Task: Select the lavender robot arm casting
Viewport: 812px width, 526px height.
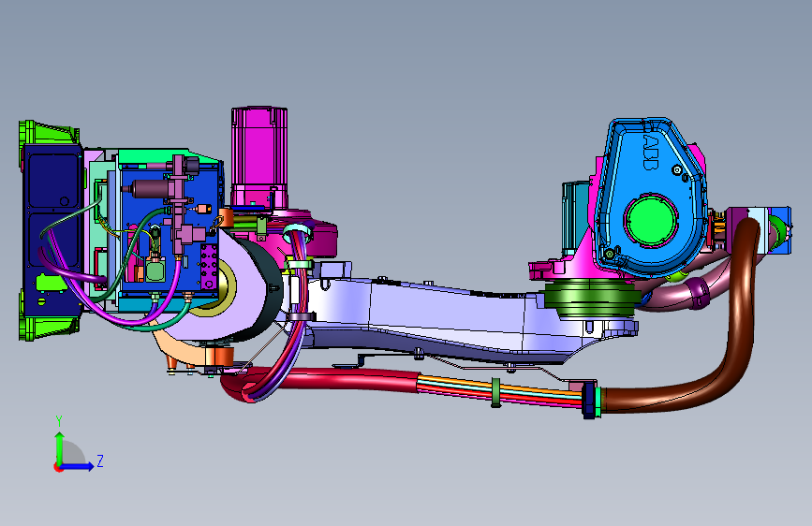Action: click(x=440, y=317)
